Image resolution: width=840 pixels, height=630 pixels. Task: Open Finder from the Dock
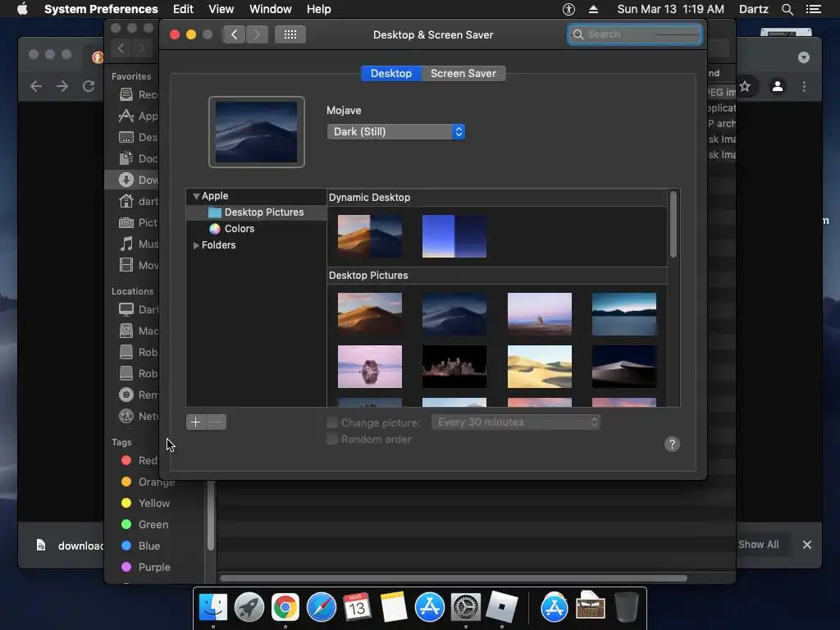coord(213,607)
